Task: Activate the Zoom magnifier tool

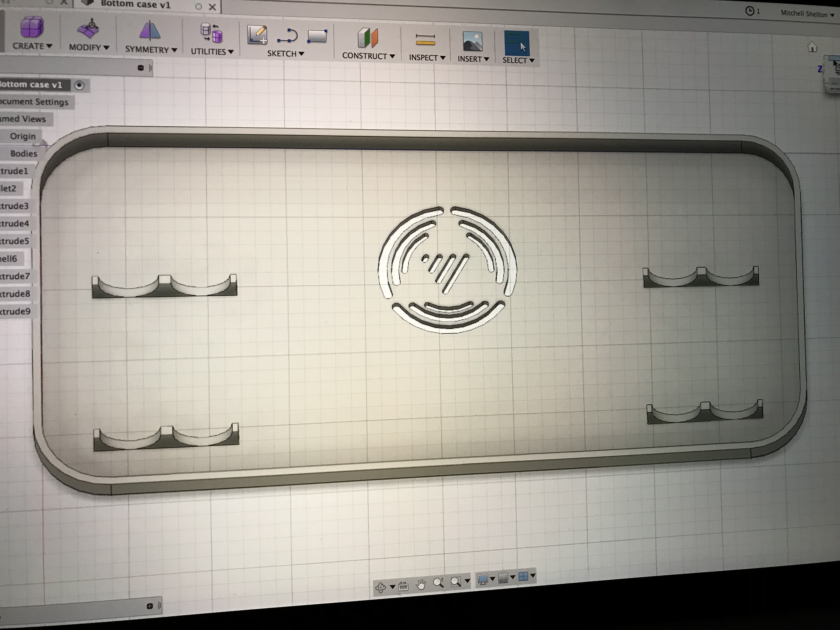Action: tap(438, 582)
